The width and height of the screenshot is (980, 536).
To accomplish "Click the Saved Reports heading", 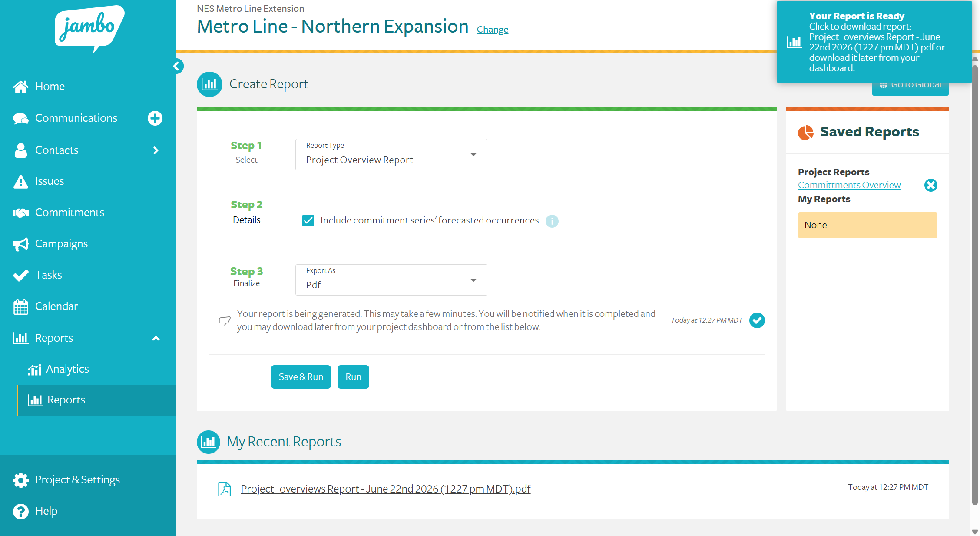I will (869, 132).
